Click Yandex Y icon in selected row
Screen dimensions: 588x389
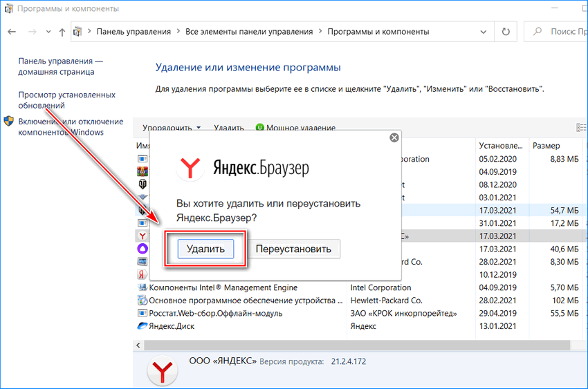click(x=143, y=236)
